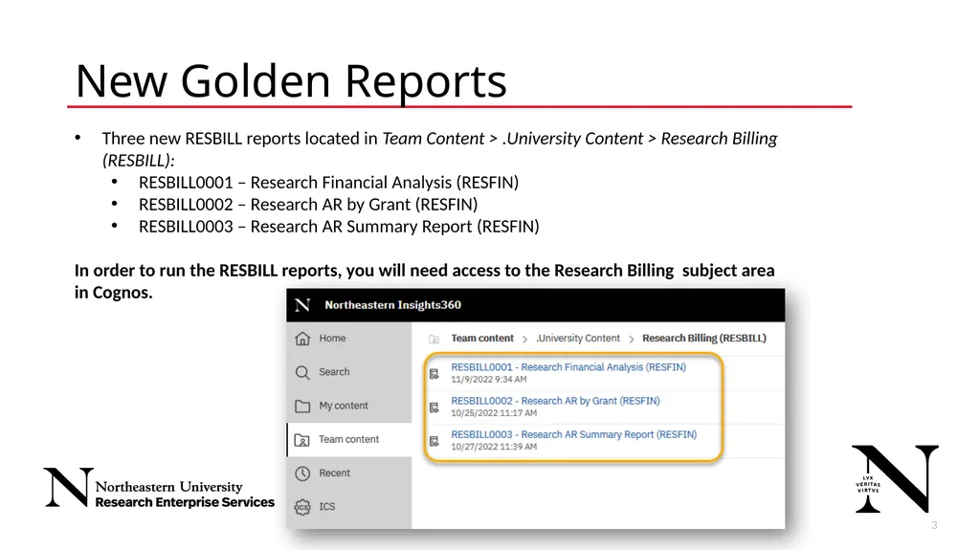Click the slide page number 3
The width and height of the screenshot is (980, 550).
click(x=934, y=526)
